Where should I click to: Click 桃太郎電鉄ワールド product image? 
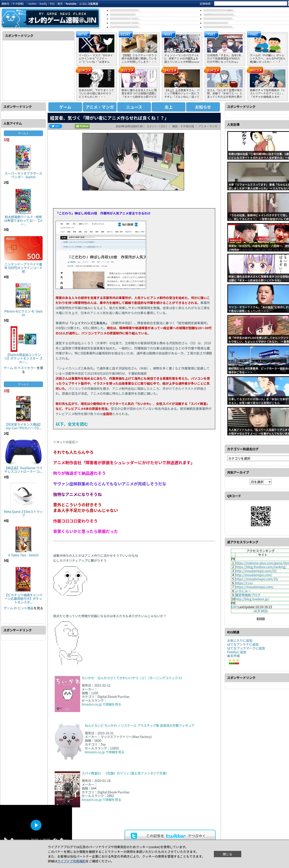pyautogui.click(x=23, y=201)
